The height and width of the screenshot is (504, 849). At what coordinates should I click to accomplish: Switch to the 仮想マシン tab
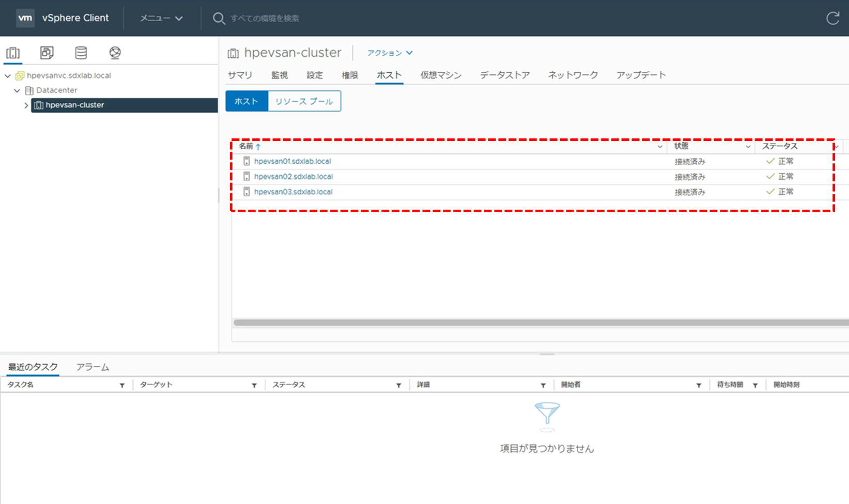(x=441, y=75)
